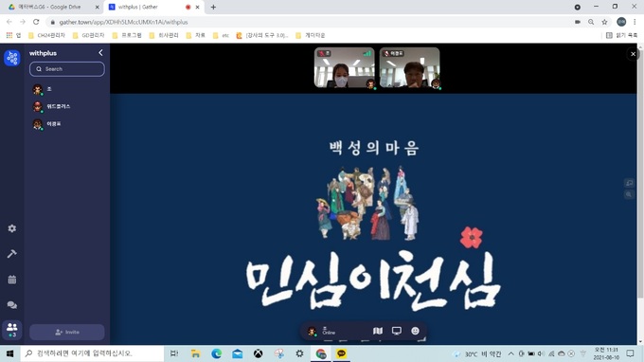
Task: Select the Participants icon in sidebar
Action: pos(12,330)
